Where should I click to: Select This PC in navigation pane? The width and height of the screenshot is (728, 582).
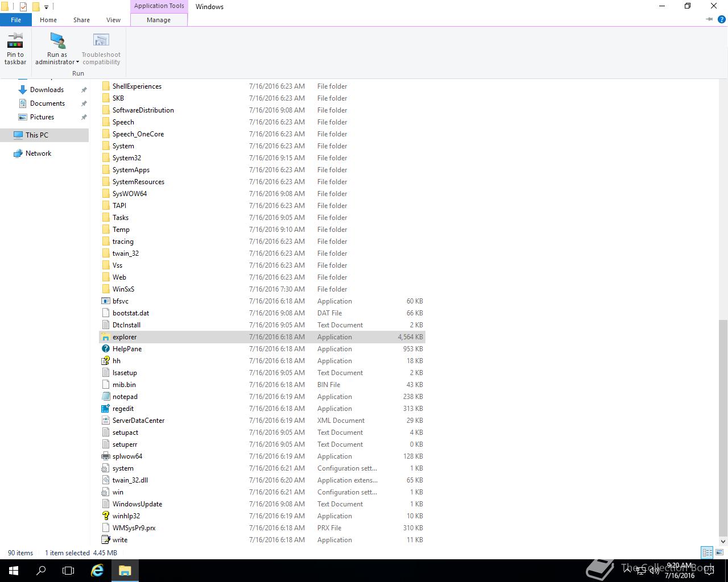(44, 135)
